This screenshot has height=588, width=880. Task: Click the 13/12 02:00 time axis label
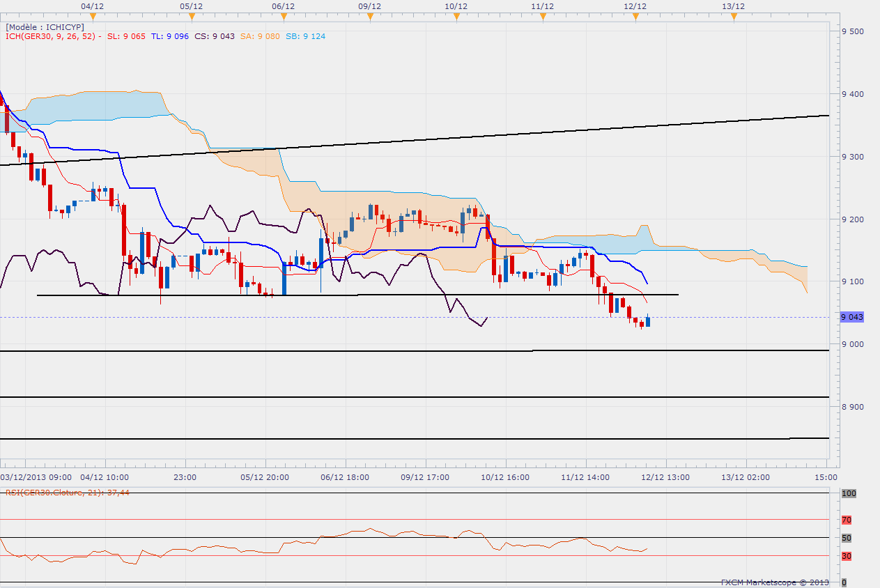(746, 477)
